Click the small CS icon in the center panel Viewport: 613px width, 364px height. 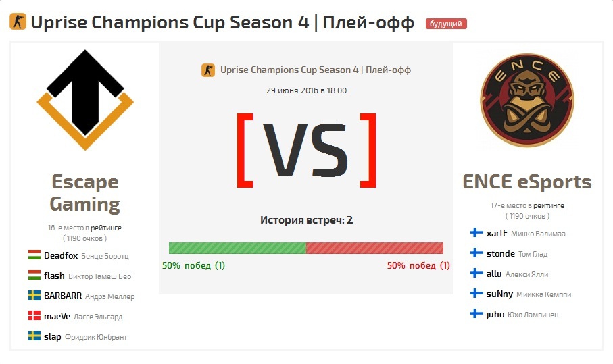point(208,70)
